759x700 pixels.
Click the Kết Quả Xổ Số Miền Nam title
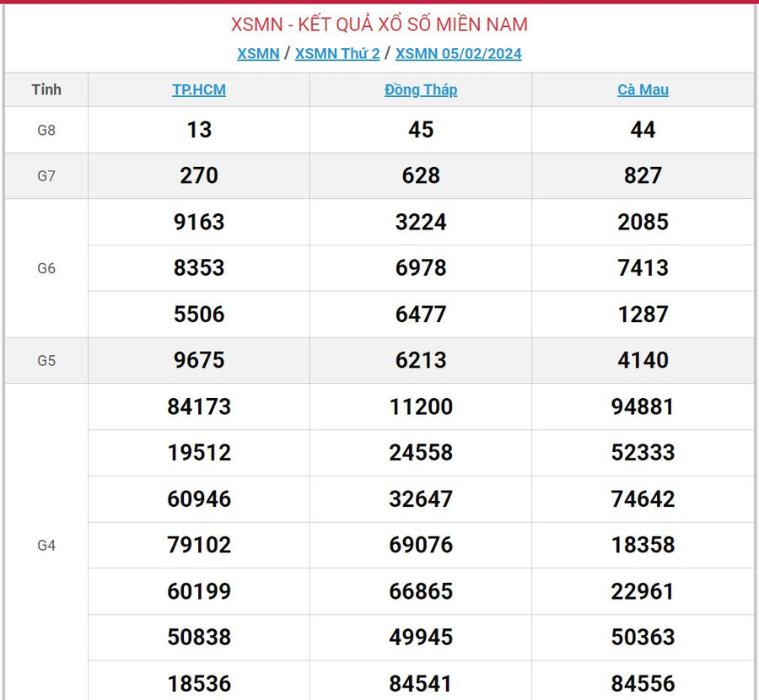[x=379, y=24]
